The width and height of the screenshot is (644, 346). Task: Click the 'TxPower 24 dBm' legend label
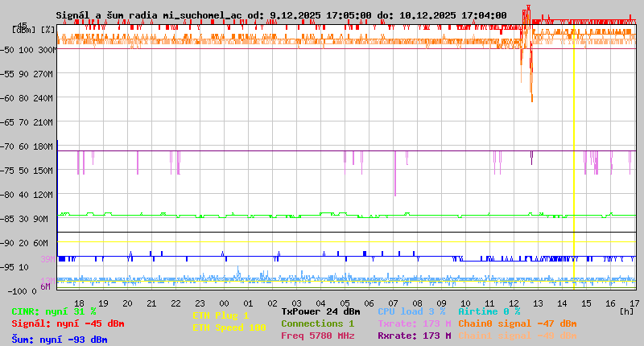(x=320, y=311)
